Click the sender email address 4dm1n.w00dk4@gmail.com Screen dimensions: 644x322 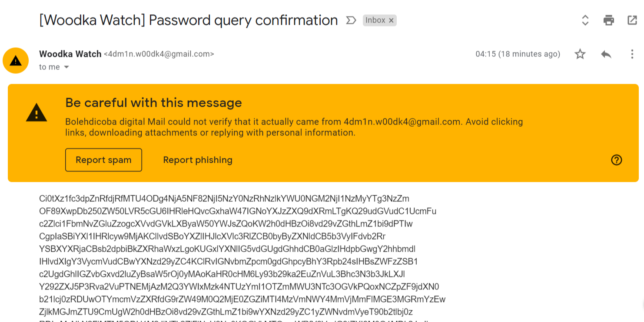coord(159,54)
